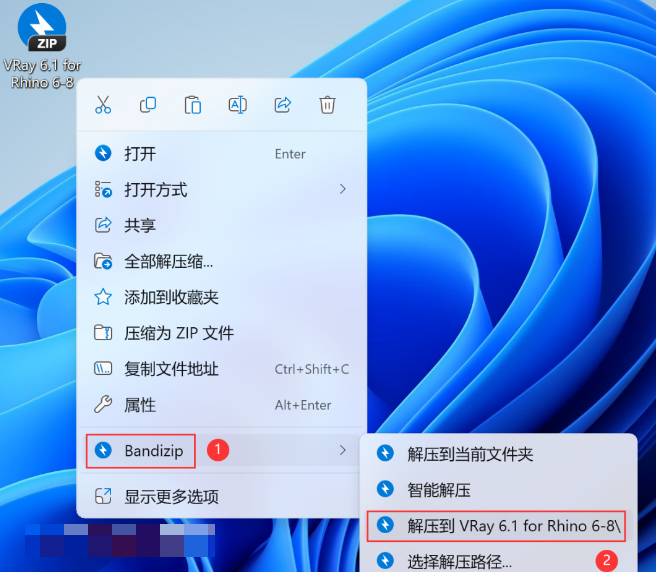
Task: Click the icon beside 选择解压路径
Action: click(x=385, y=561)
